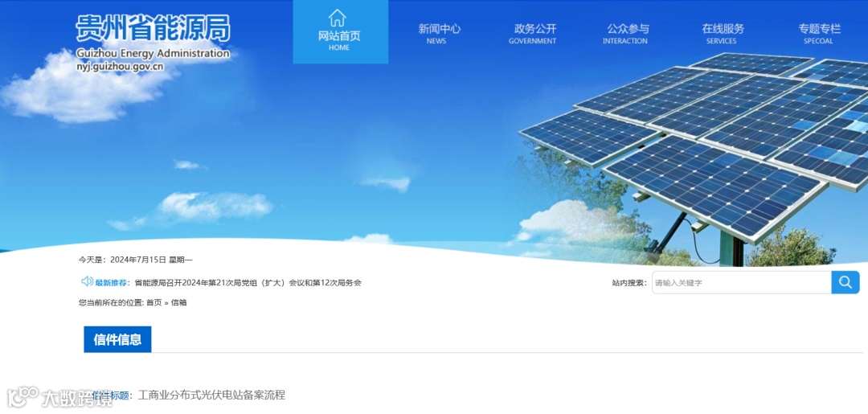Open the 在线服务 SERVICES menu
Screen dimensions: 868x414
(723, 33)
